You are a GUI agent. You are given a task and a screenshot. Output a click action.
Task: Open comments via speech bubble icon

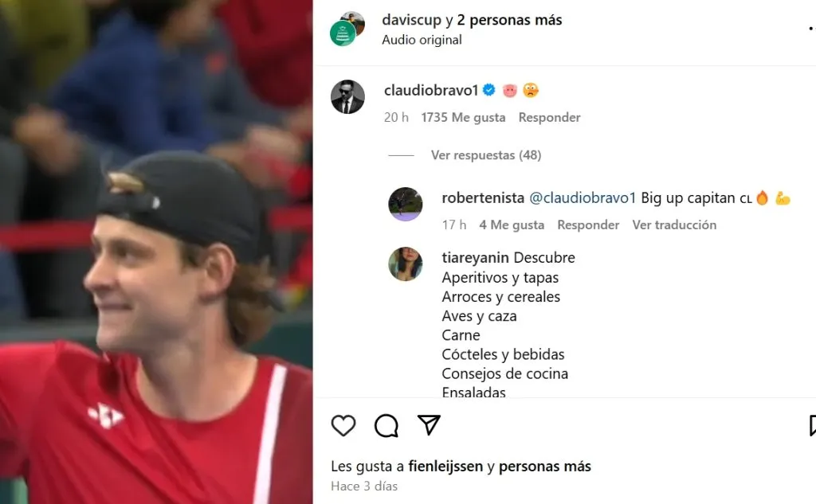(x=386, y=425)
